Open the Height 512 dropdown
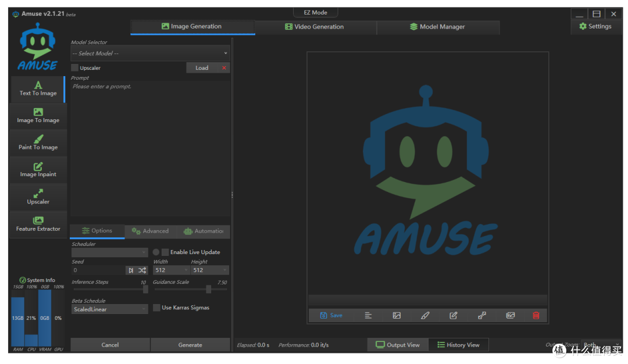The height and width of the screenshot is (364, 628). click(x=209, y=270)
